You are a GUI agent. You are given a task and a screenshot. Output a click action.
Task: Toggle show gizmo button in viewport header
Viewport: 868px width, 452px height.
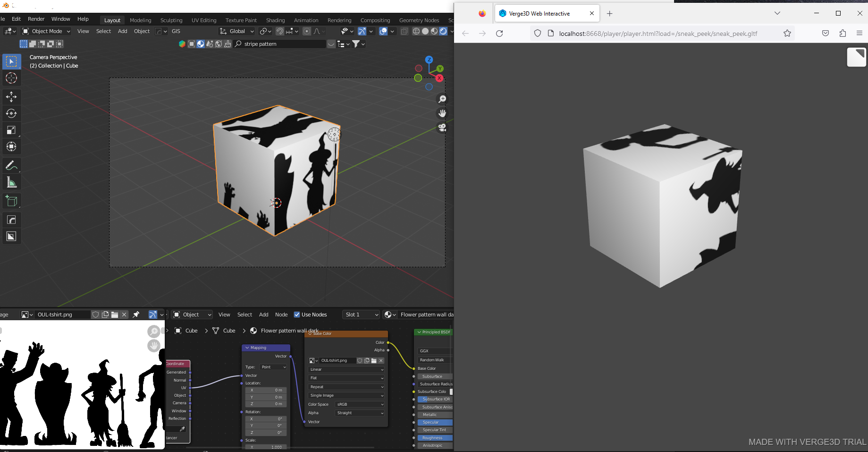click(x=362, y=31)
